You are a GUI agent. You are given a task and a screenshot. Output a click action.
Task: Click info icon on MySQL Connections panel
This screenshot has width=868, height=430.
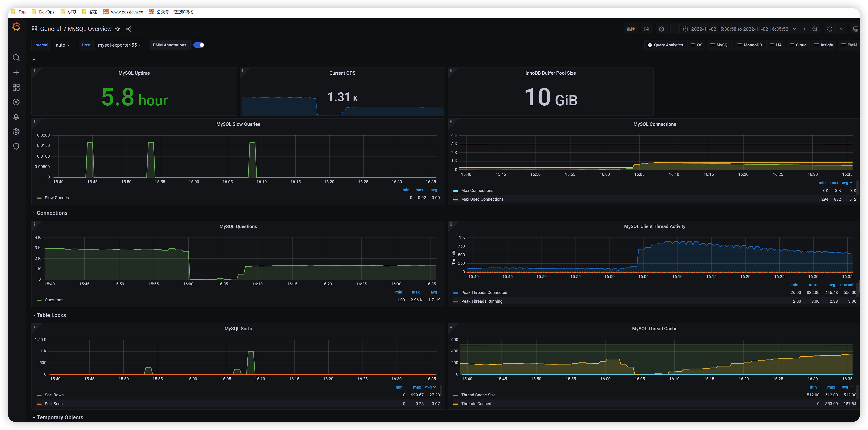(451, 122)
